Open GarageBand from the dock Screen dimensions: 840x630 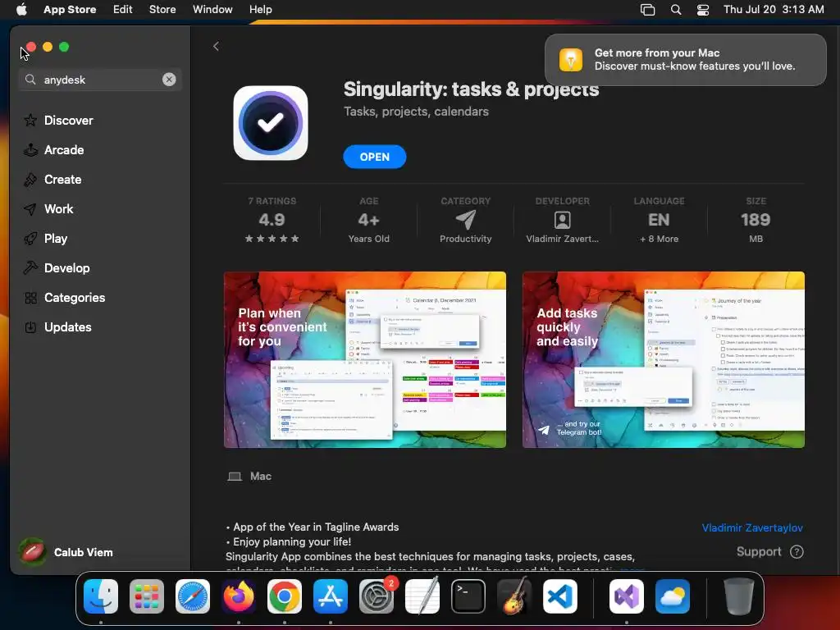514,596
